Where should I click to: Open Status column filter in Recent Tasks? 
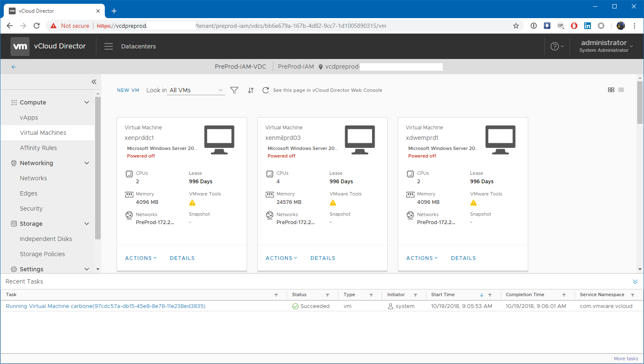point(327,295)
